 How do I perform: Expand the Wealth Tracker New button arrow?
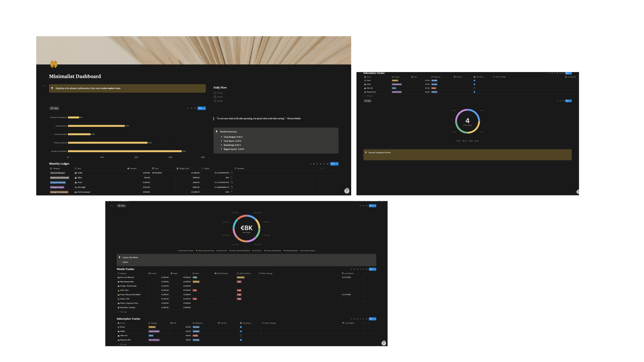[375, 269]
